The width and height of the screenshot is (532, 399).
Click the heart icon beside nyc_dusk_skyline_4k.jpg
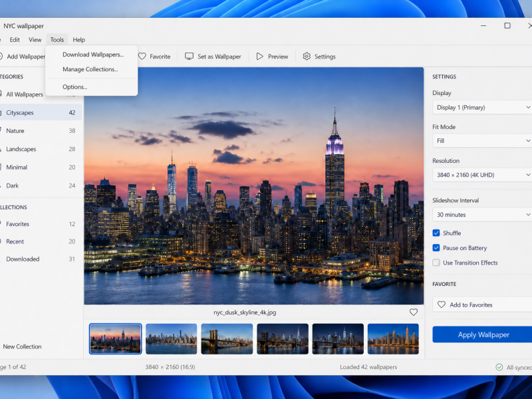(x=413, y=312)
